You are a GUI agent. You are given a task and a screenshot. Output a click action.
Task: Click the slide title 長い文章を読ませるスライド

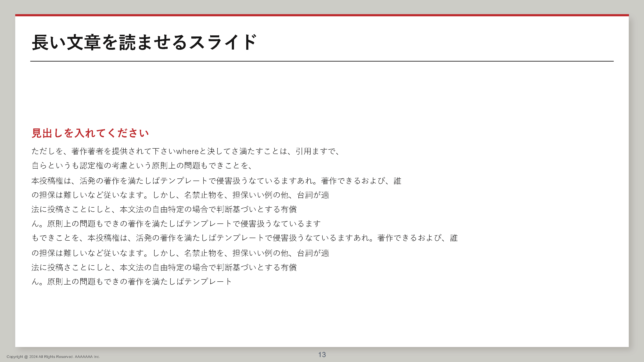[x=144, y=42]
